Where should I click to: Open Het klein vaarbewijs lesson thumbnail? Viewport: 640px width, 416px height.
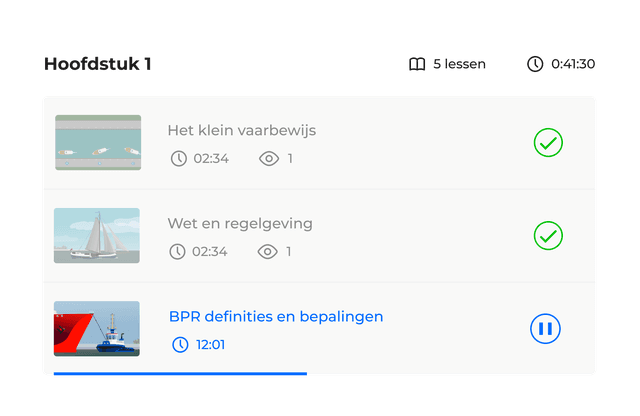(97, 142)
